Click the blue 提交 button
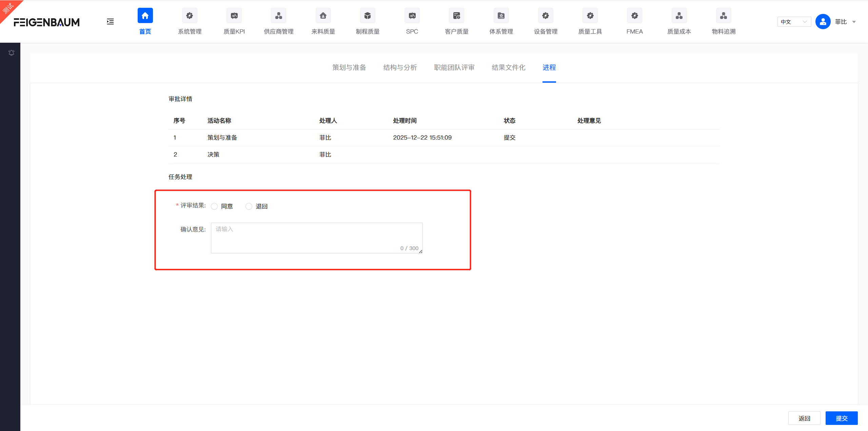Screen dimensions: 868x431 click(841, 418)
